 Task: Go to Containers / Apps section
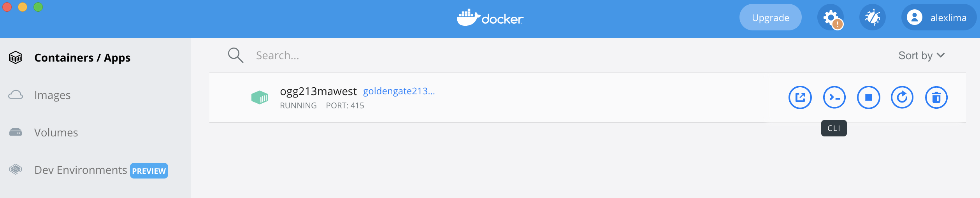pyautogui.click(x=82, y=58)
